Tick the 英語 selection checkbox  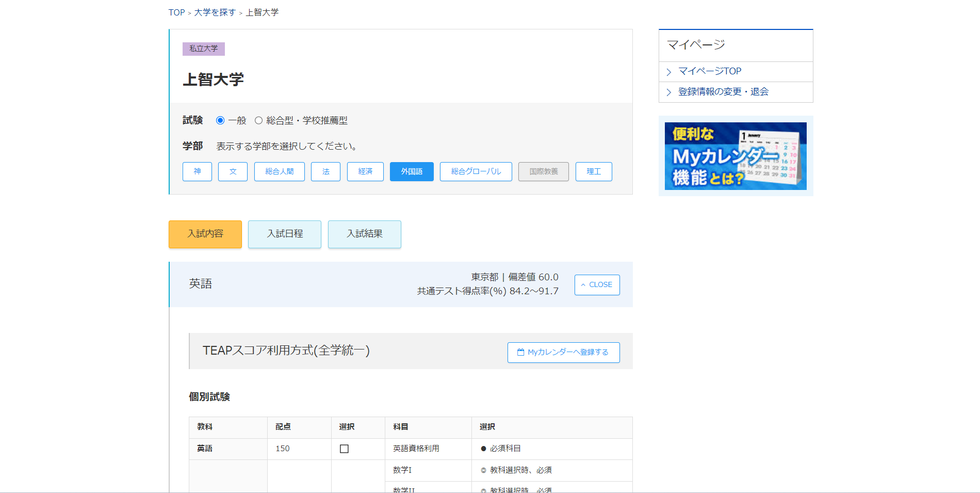[x=344, y=449]
